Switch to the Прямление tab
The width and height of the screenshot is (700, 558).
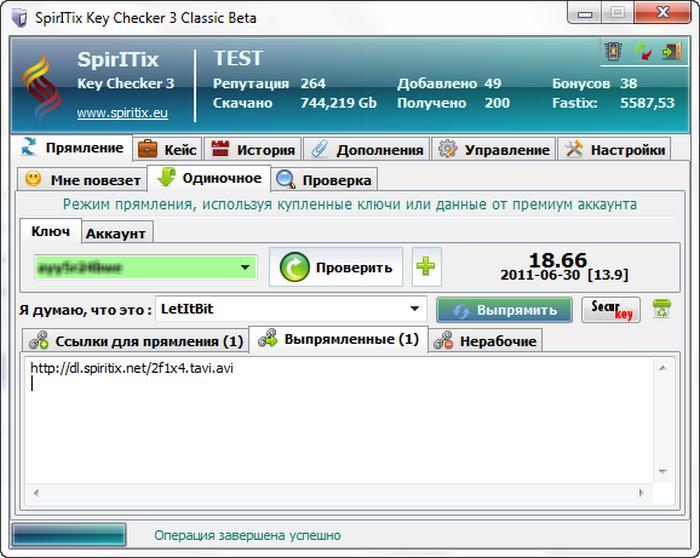[72, 148]
